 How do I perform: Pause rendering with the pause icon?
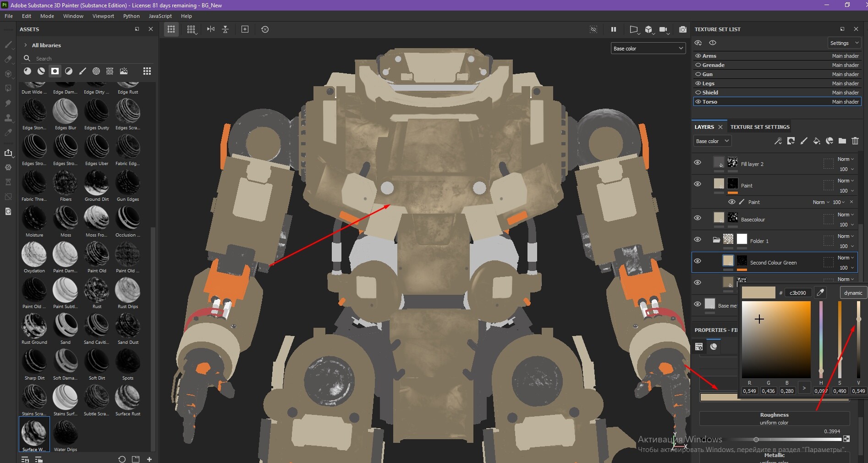613,29
